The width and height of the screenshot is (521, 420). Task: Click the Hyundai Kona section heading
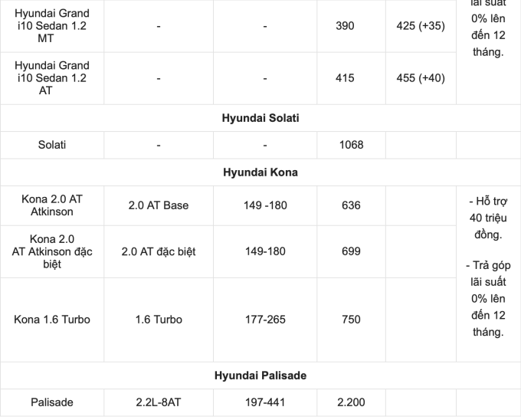260,172
